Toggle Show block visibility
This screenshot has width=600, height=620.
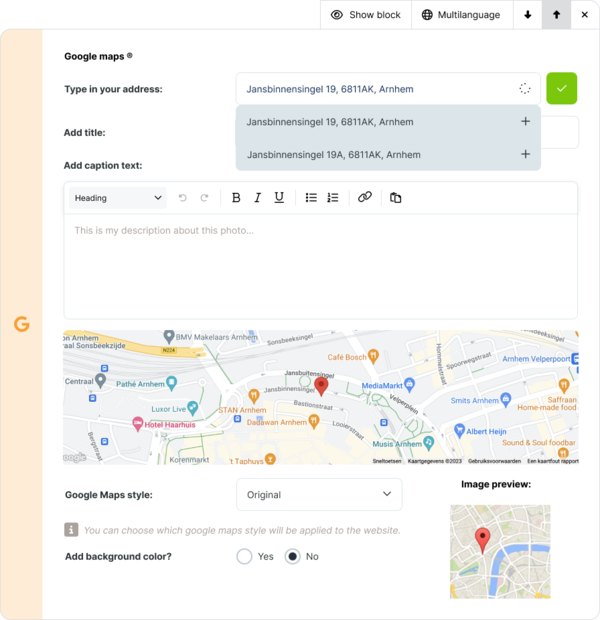click(x=366, y=15)
